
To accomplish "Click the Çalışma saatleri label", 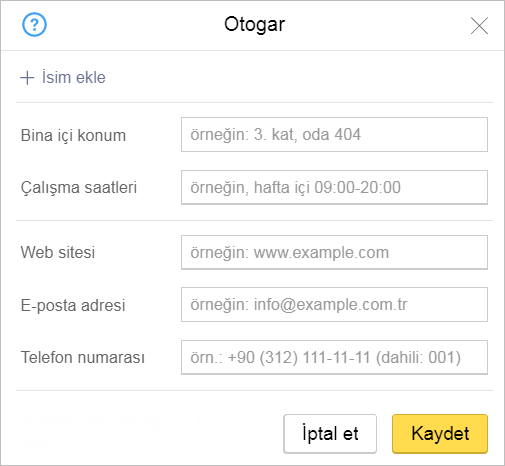I will coord(79,187).
